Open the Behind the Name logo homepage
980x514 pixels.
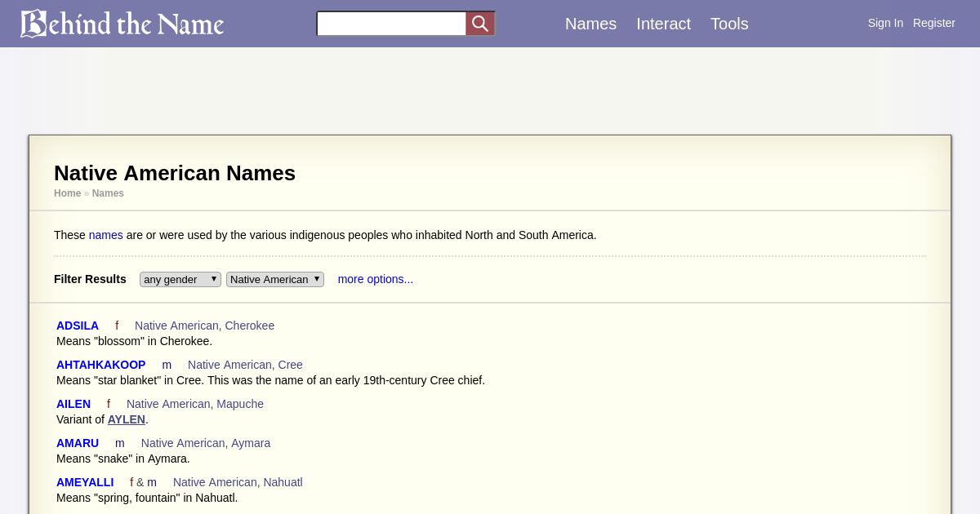(x=122, y=24)
